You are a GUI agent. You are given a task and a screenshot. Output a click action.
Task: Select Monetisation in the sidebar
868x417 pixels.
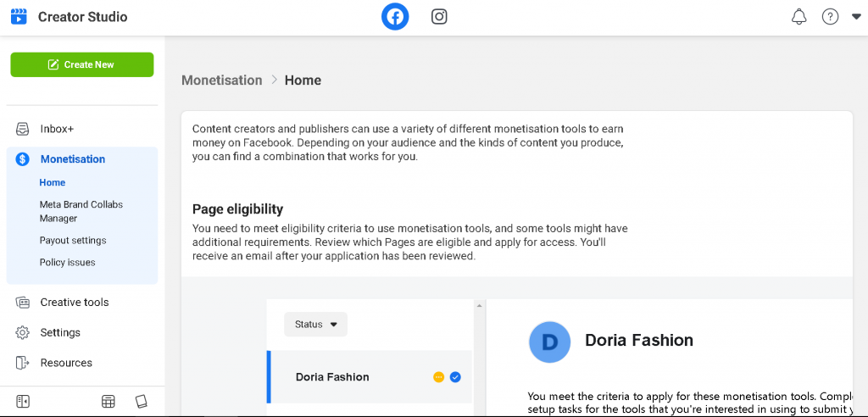point(73,159)
